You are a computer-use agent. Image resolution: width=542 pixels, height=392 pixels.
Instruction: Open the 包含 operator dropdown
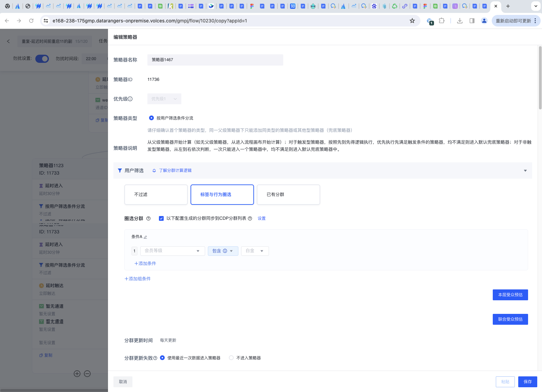pyautogui.click(x=223, y=251)
